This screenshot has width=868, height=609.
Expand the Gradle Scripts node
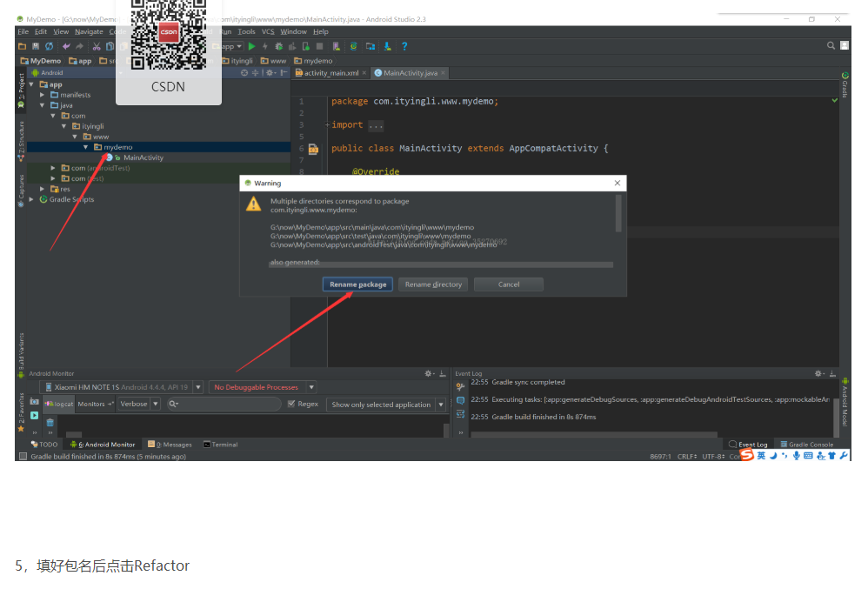pos(31,199)
